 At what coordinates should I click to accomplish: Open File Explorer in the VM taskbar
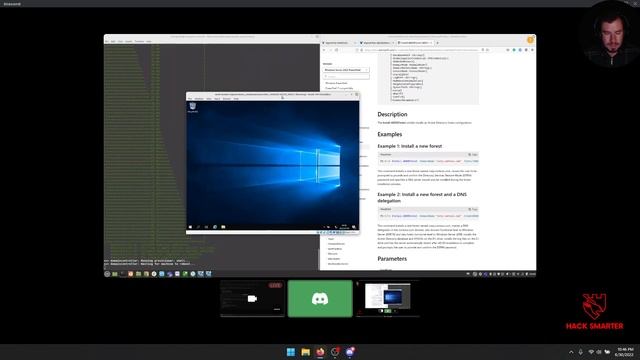tap(223, 227)
